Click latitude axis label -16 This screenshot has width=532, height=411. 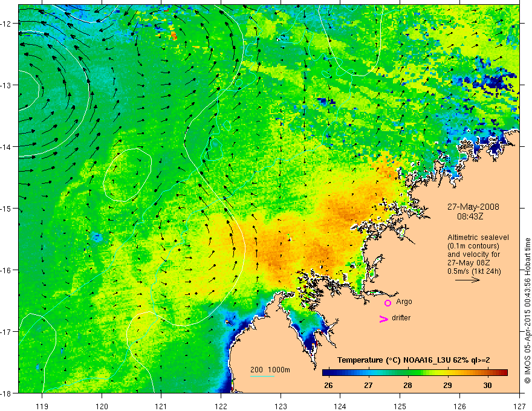click(7, 270)
